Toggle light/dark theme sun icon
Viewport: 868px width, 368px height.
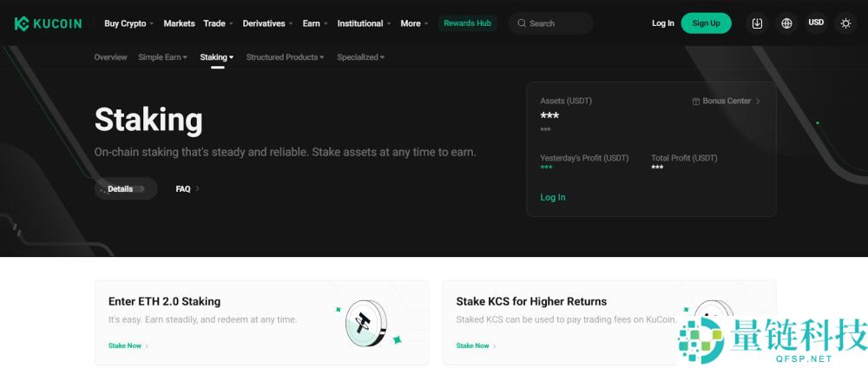coord(845,23)
